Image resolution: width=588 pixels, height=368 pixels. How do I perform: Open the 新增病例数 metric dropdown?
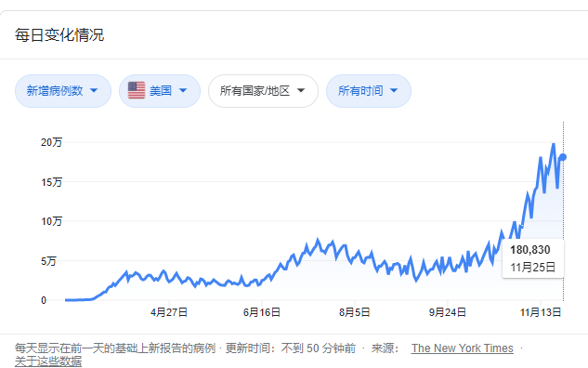pyautogui.click(x=63, y=91)
